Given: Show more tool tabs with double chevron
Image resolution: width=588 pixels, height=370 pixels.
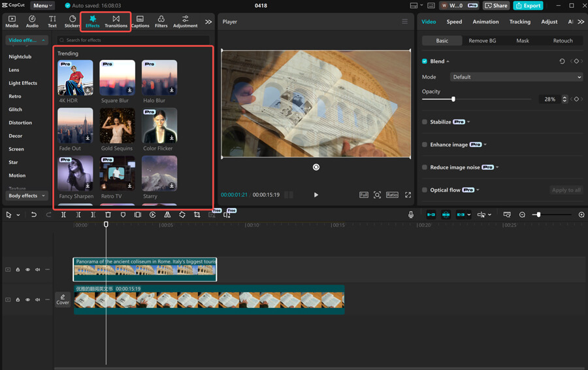Looking at the screenshot, I should point(208,22).
